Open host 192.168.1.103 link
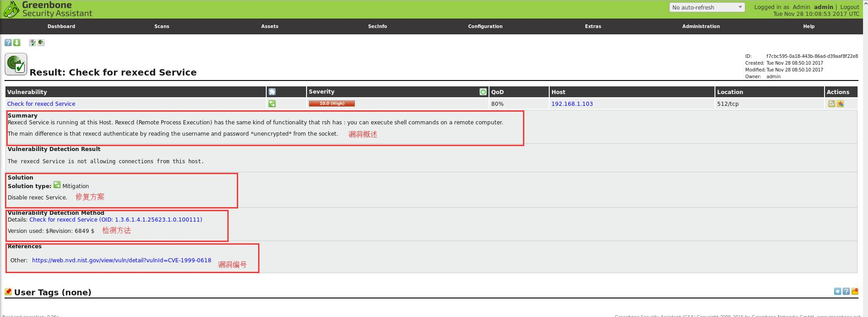This screenshot has width=868, height=317. pyautogui.click(x=572, y=104)
